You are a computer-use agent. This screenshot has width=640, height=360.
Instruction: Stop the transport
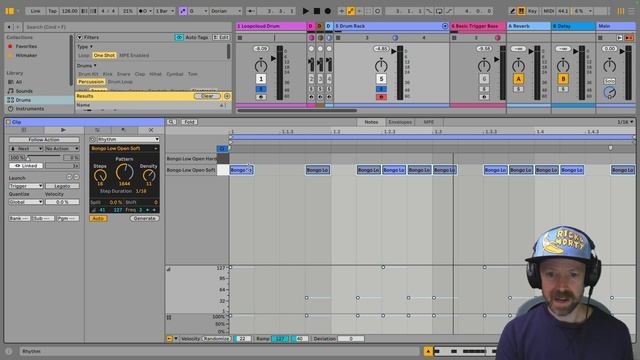[x=317, y=11]
